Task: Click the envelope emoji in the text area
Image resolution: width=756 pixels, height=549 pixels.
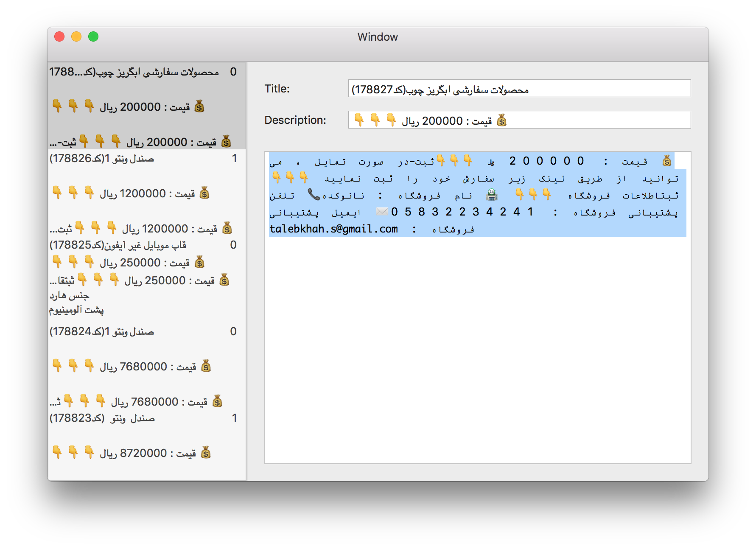Action: coord(382,211)
